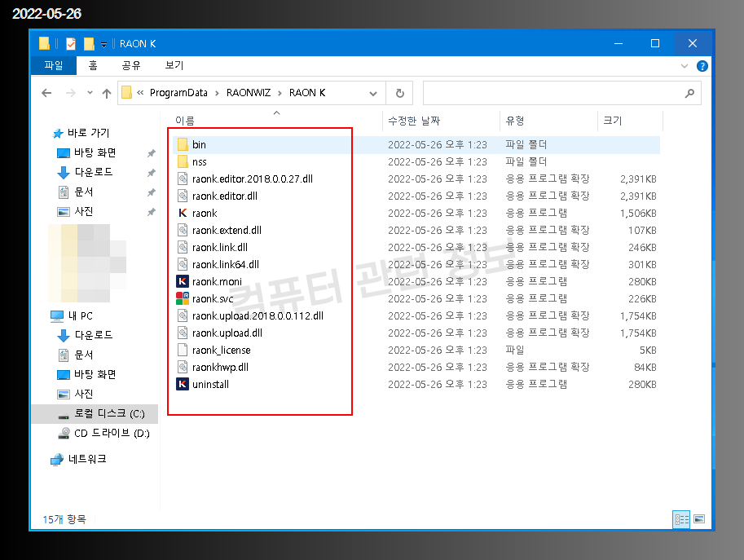
Task: Select the raonk.svc application icon
Action: tap(183, 298)
